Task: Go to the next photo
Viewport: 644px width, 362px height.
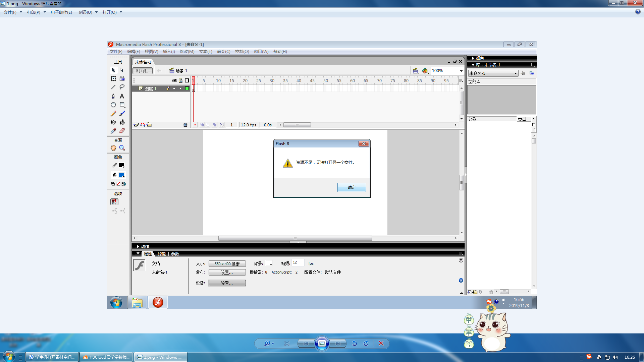Action: (338, 343)
